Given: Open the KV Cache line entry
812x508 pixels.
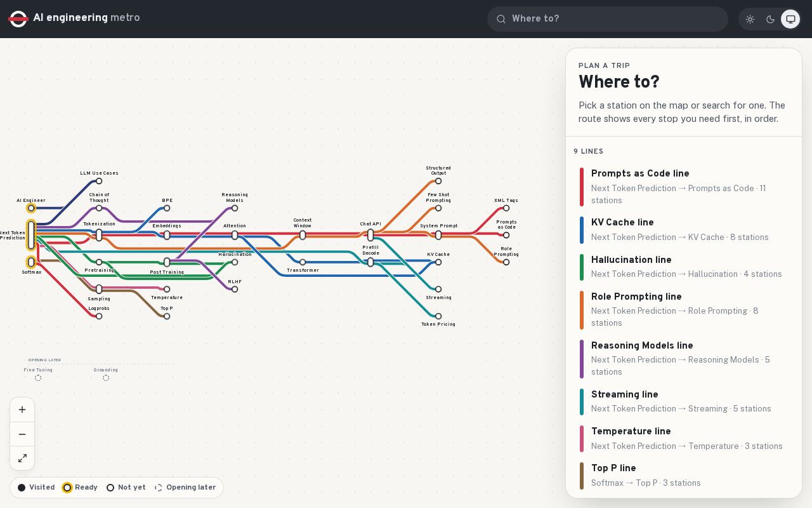Looking at the screenshot, I should (x=684, y=230).
